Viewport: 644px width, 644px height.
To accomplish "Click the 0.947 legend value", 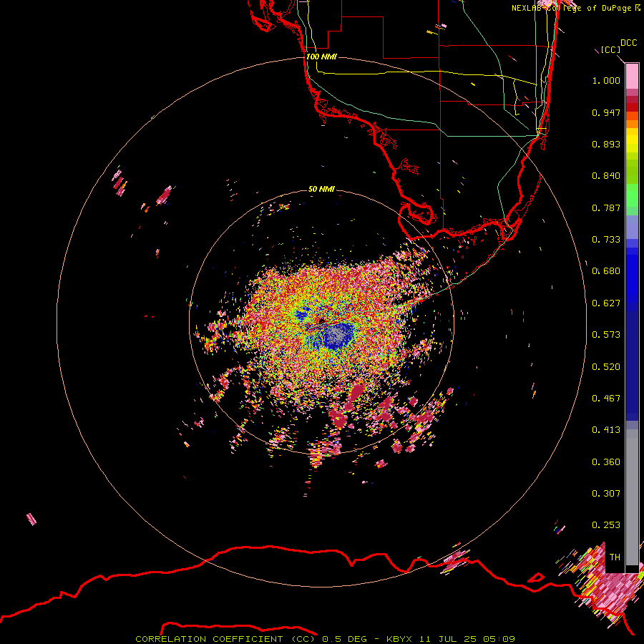I will coord(606,112).
